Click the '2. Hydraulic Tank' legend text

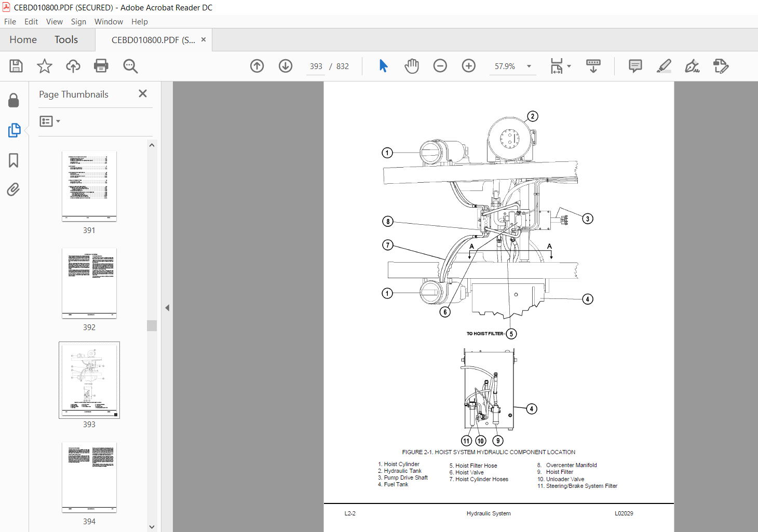(400, 471)
